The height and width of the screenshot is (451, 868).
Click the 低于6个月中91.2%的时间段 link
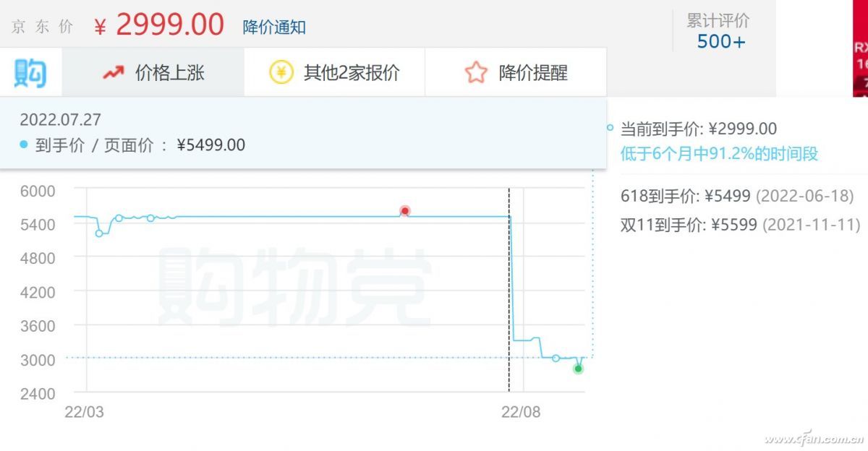719,153
